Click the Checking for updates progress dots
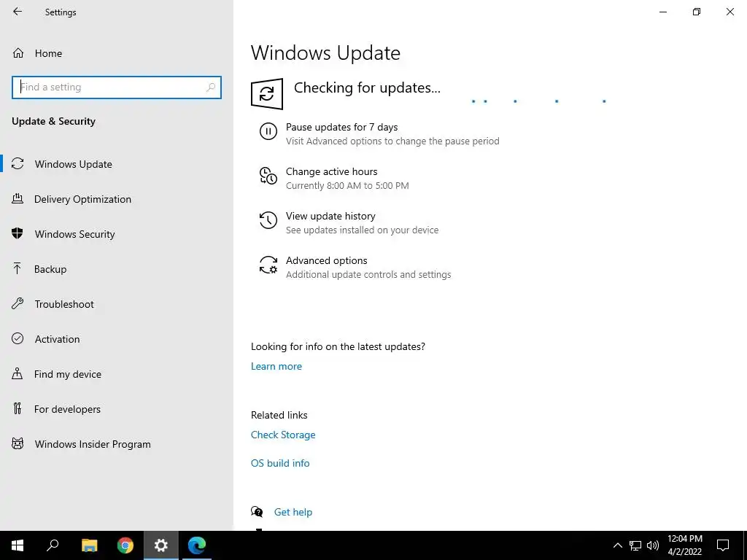The height and width of the screenshot is (560, 747). click(x=538, y=101)
